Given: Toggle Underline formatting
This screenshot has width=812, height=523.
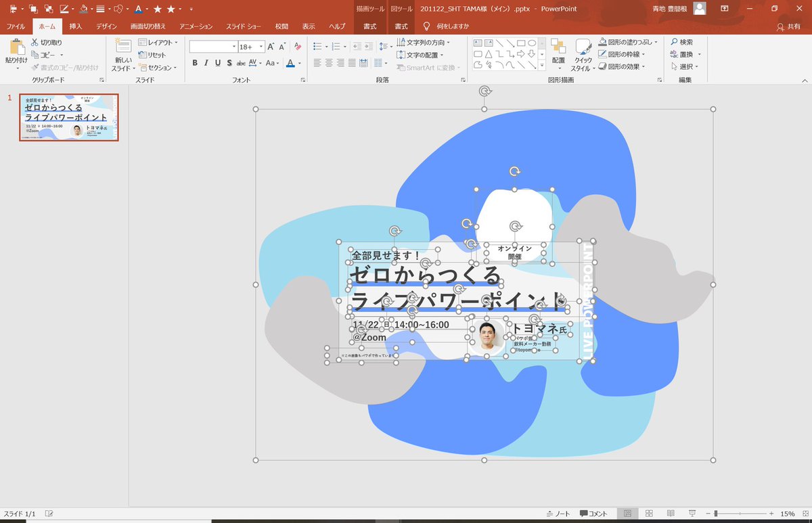Looking at the screenshot, I should click(218, 63).
